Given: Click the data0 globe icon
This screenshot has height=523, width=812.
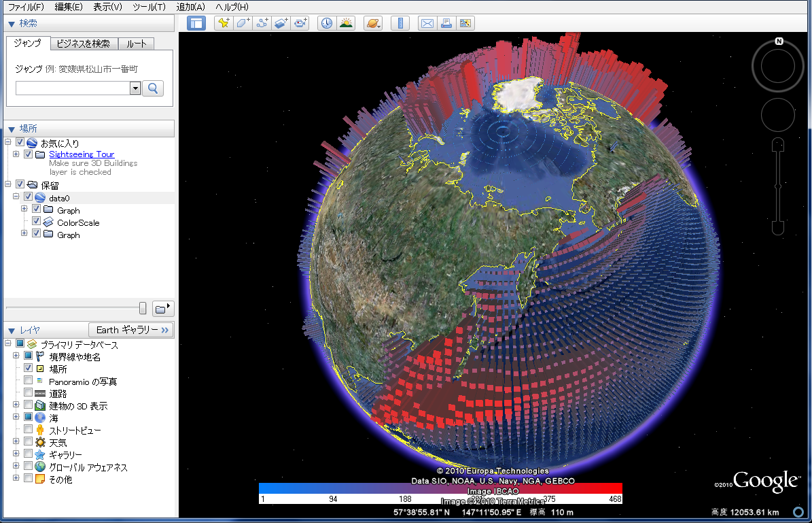Looking at the screenshot, I should (40, 197).
